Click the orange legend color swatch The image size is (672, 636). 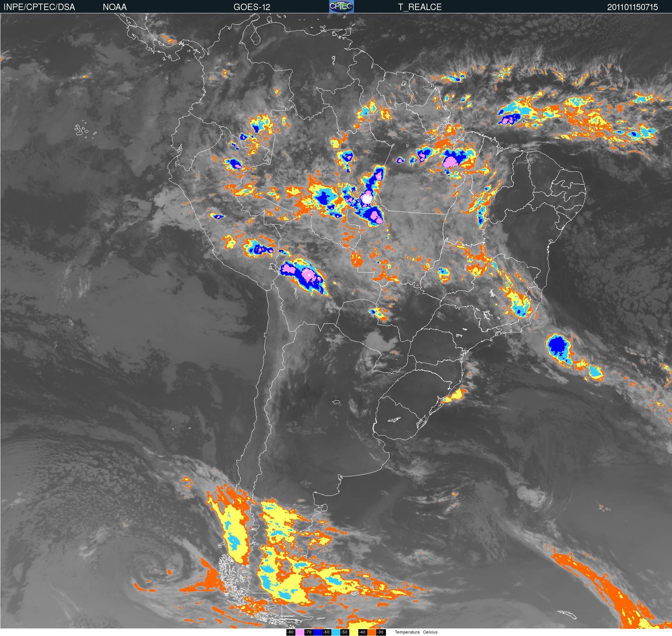(372, 632)
